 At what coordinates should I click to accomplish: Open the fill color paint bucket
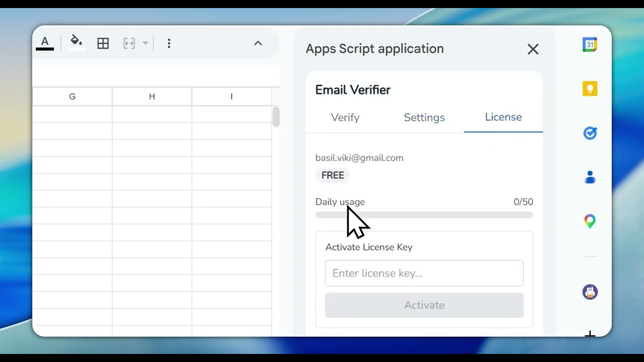click(76, 43)
